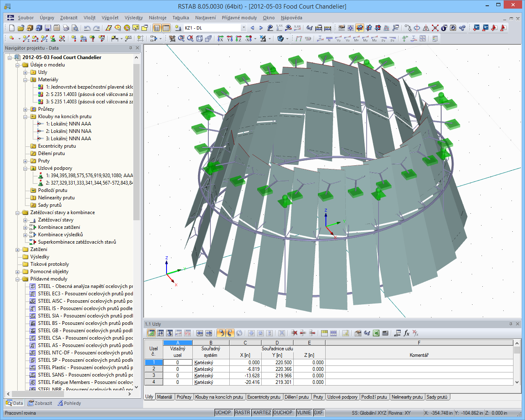The height and width of the screenshot is (420, 525).
Task: Click the fx formula editor icon
Action: 406,333
